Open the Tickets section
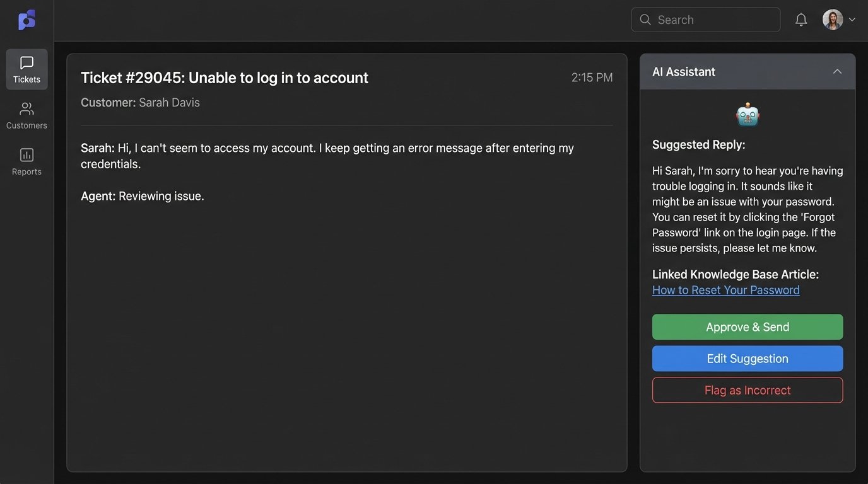The width and height of the screenshot is (868, 484). (26, 69)
